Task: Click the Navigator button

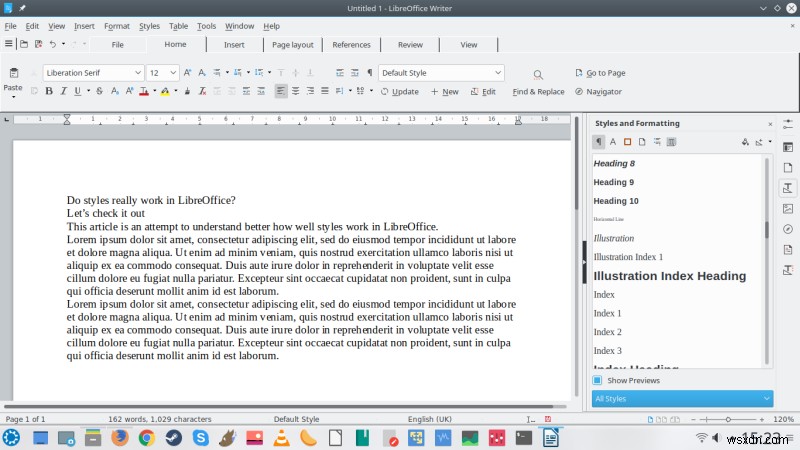Action: tap(598, 91)
